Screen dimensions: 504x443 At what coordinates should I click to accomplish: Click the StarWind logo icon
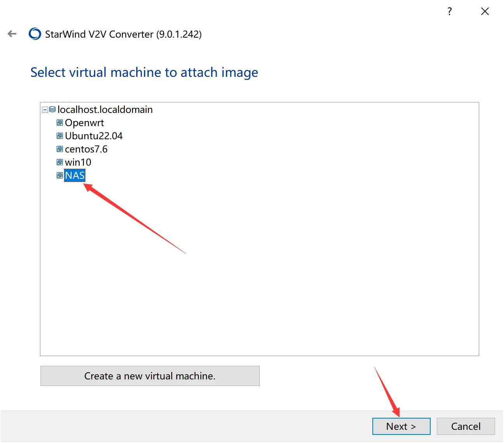[35, 34]
